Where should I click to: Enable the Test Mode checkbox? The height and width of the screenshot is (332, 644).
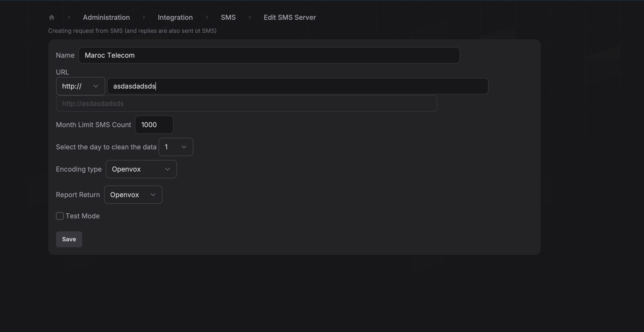coord(60,216)
